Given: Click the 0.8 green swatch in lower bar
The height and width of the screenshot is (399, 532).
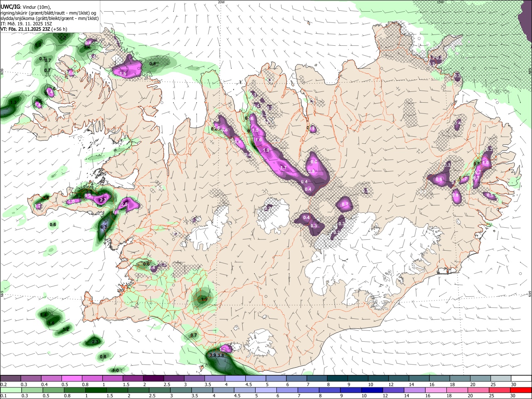Looking at the screenshot, I should click(74, 390).
